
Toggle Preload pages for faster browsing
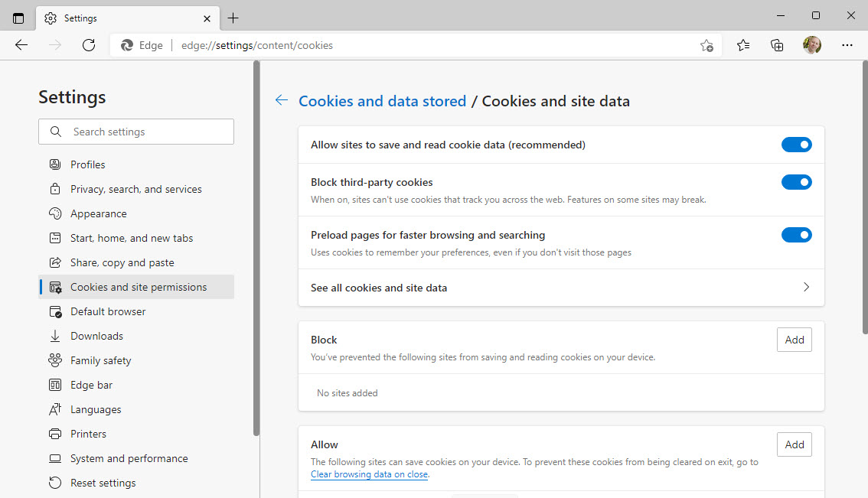796,235
